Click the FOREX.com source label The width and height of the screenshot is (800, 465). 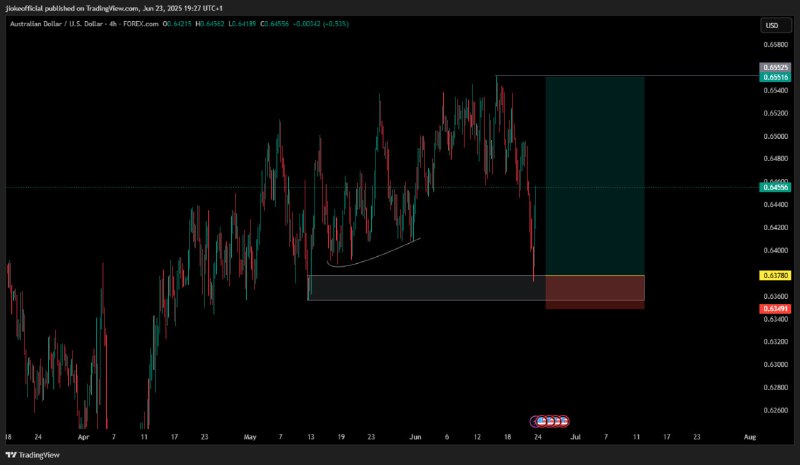pos(141,24)
